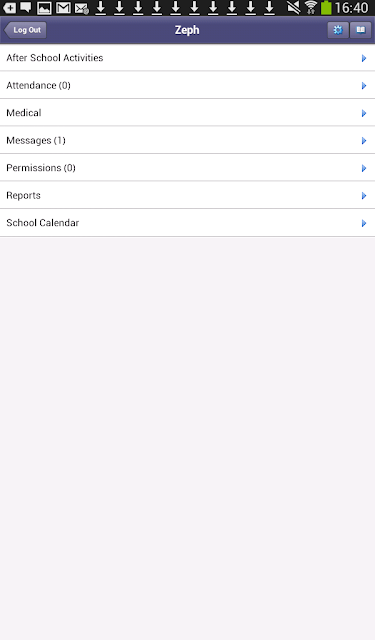Open Messages (1) menu item

187,140
